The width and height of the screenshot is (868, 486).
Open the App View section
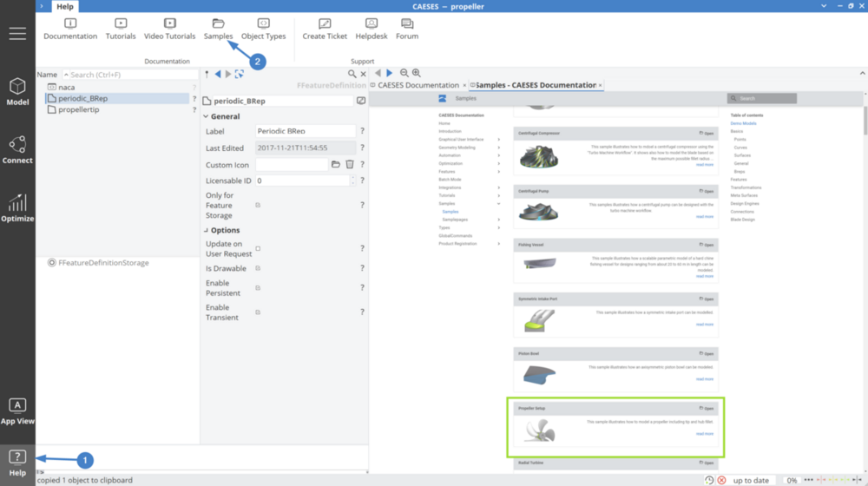pos(17,411)
